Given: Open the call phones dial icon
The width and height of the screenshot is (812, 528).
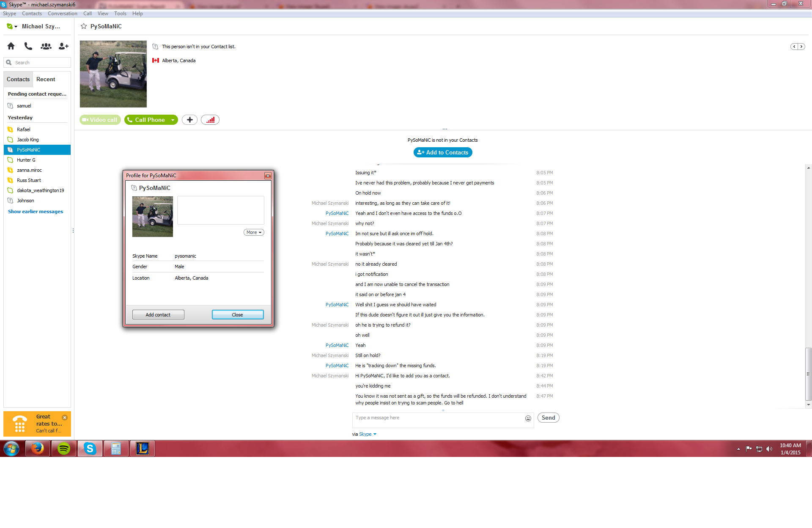Looking at the screenshot, I should click(28, 46).
